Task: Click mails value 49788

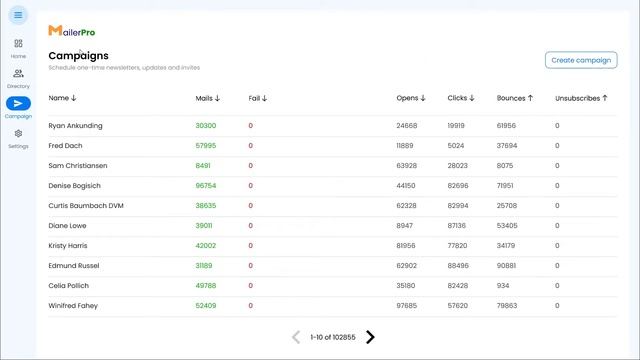Action: coord(206,286)
